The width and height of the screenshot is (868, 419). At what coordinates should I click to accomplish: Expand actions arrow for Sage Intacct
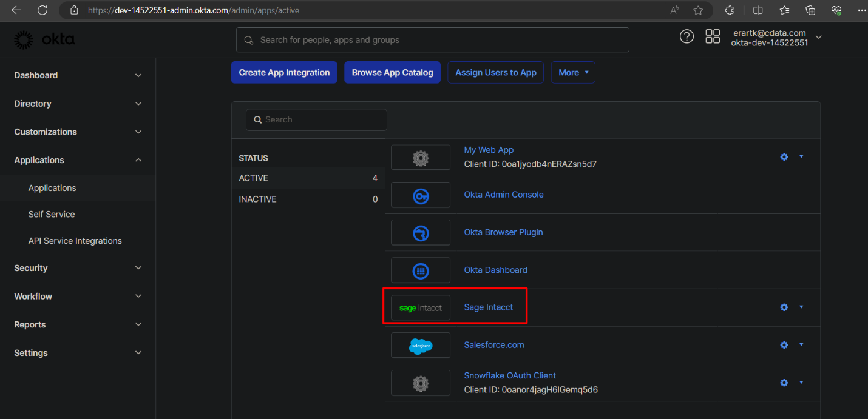pyautogui.click(x=801, y=307)
